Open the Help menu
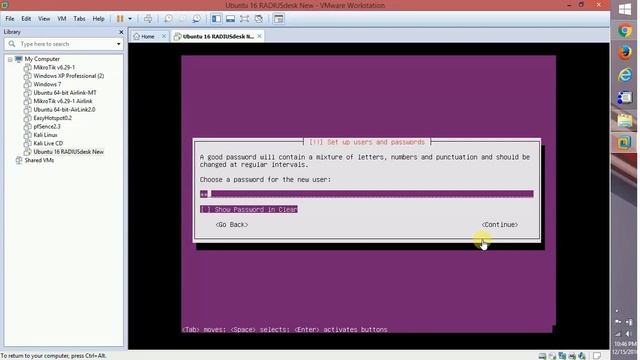 click(98, 19)
